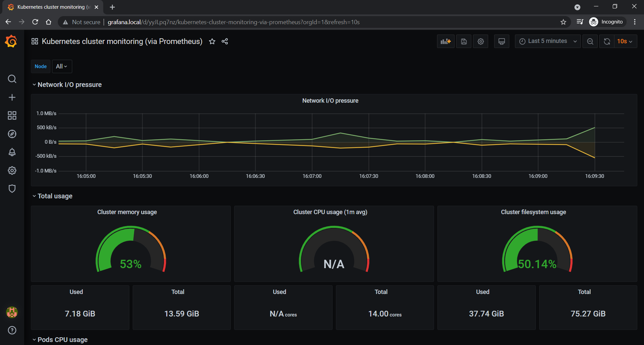Open the browser three-dot menu
The width and height of the screenshot is (644, 345).
635,22
